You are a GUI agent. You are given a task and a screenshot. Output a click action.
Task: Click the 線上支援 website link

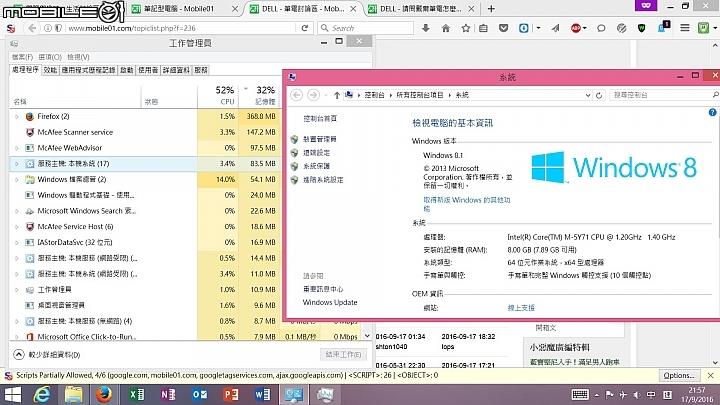[521, 308]
